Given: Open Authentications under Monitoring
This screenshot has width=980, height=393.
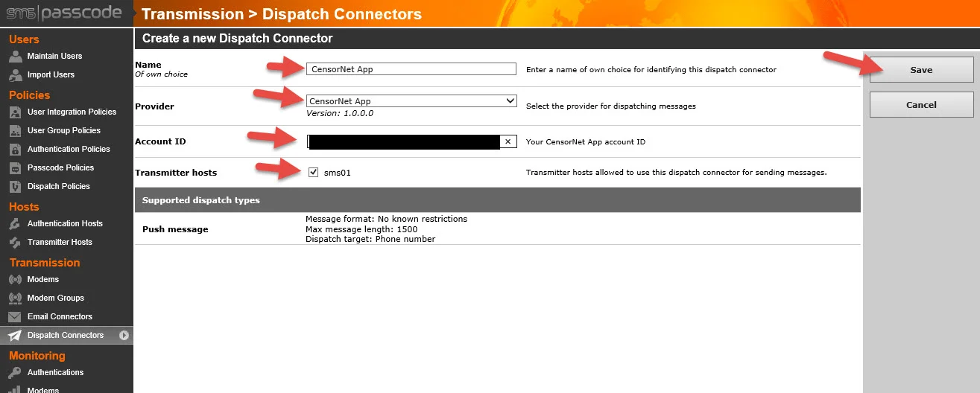Looking at the screenshot, I should point(55,373).
